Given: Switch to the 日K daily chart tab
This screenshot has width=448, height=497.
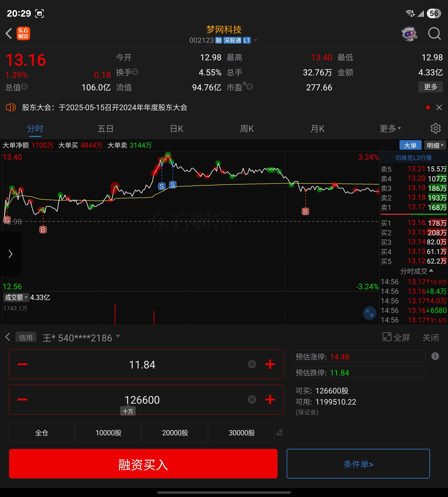Looking at the screenshot, I should pos(176,128).
